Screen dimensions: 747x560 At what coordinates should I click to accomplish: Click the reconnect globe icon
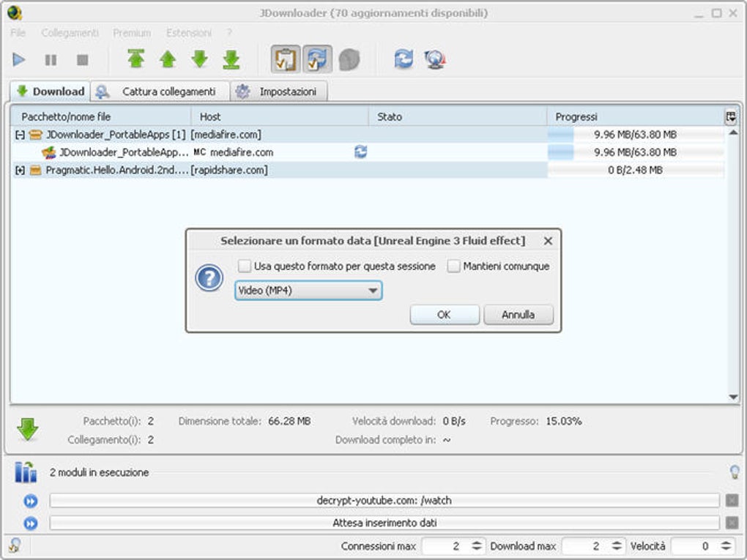point(435,59)
